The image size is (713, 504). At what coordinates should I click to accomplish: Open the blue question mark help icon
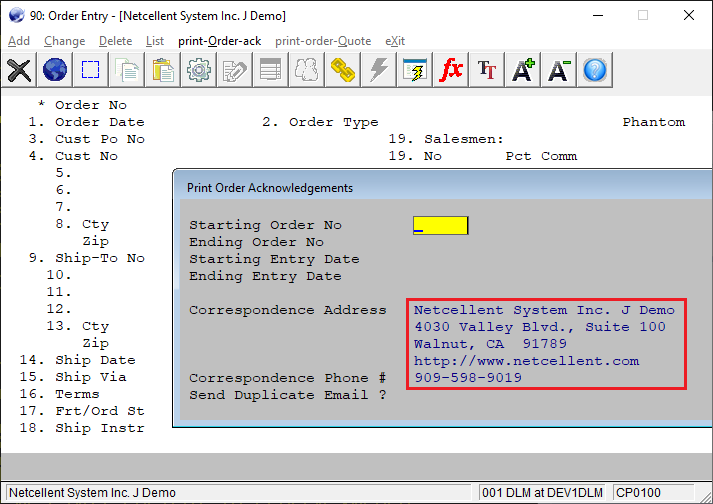(x=595, y=70)
